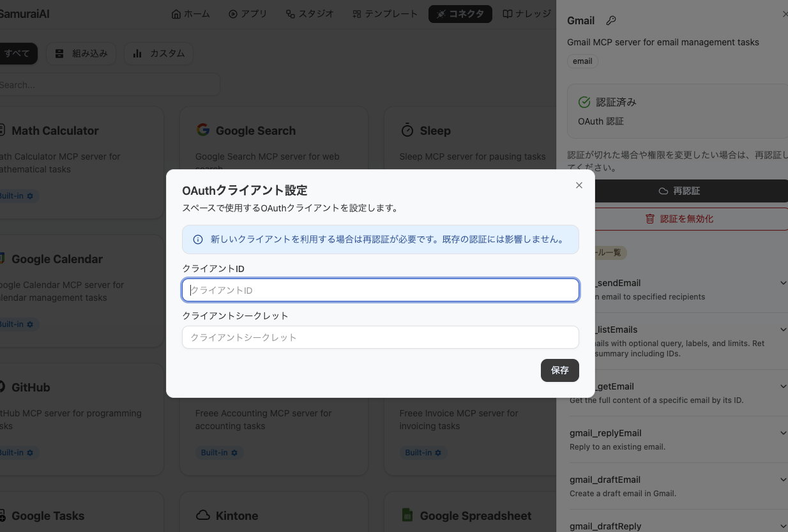Focus the クライアントID input field

click(381, 290)
